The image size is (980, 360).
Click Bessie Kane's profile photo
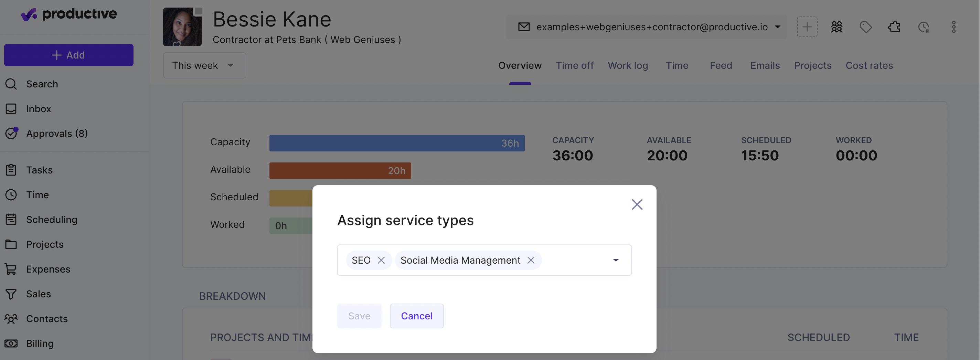pos(182,27)
